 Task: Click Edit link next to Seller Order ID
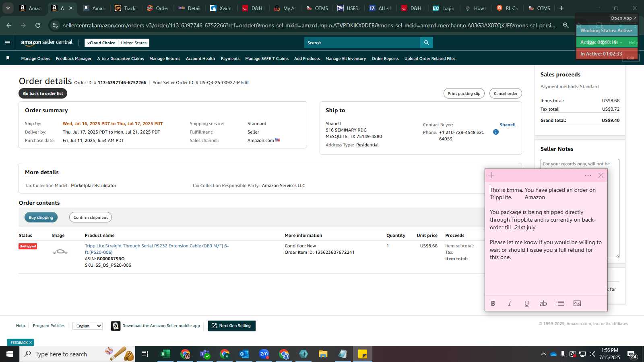click(245, 82)
